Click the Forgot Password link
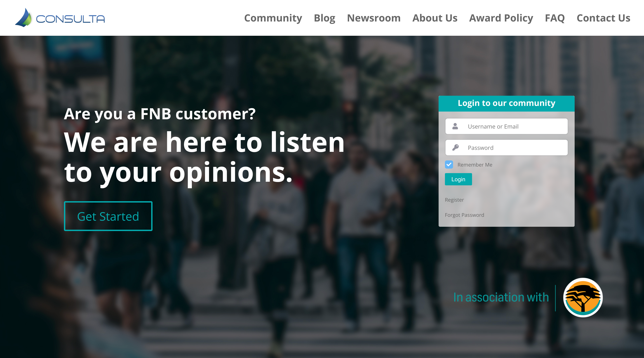Image resolution: width=644 pixels, height=358 pixels. click(x=464, y=215)
